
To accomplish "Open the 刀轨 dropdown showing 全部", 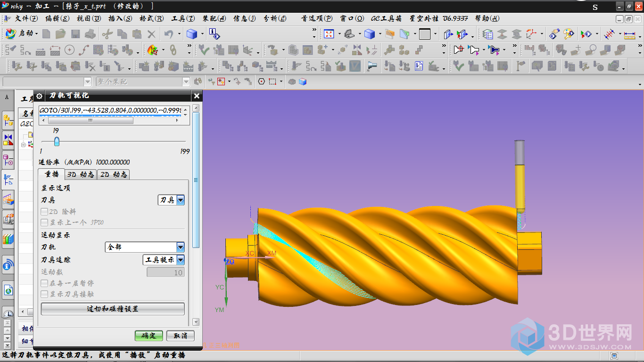I will (145, 247).
